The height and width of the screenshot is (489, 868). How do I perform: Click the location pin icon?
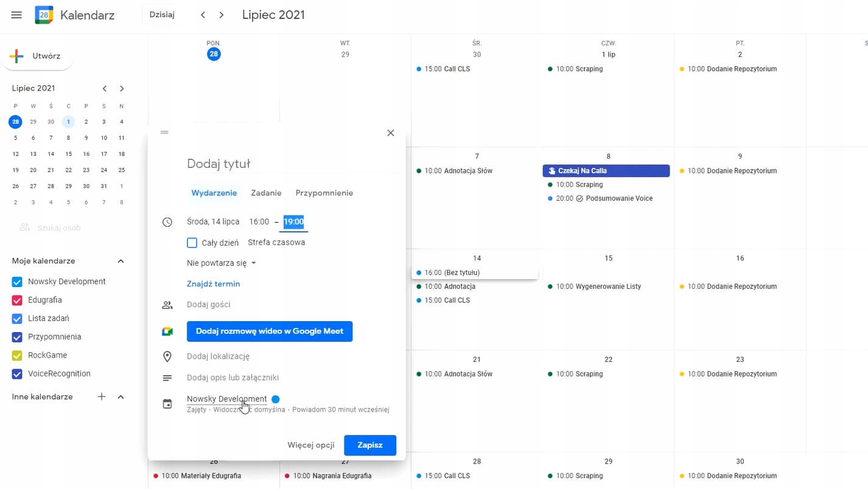tap(167, 356)
